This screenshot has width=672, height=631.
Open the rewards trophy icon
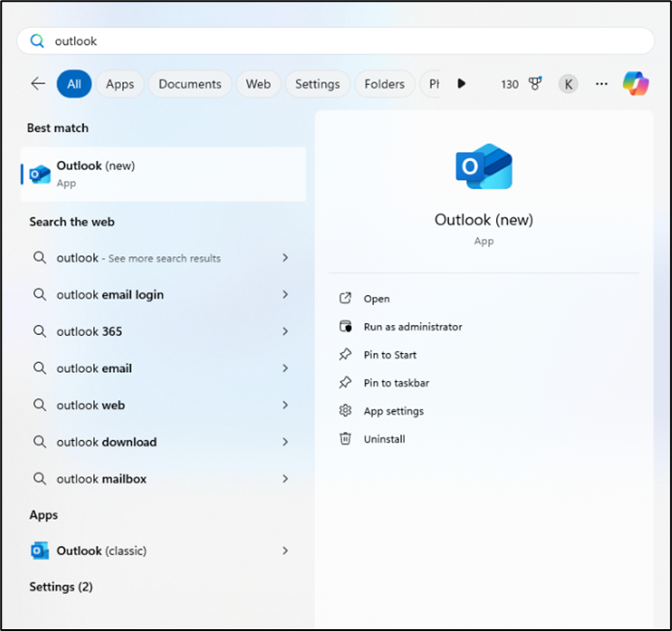pos(535,83)
